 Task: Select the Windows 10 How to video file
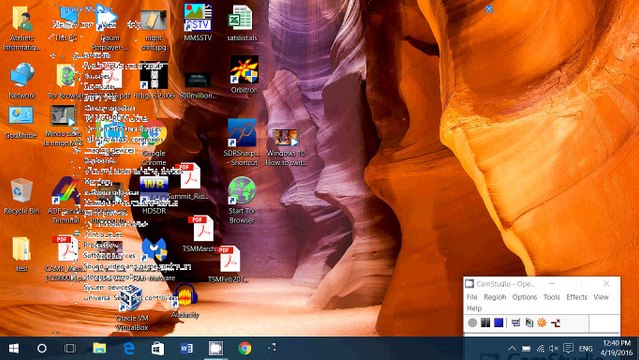(x=286, y=146)
